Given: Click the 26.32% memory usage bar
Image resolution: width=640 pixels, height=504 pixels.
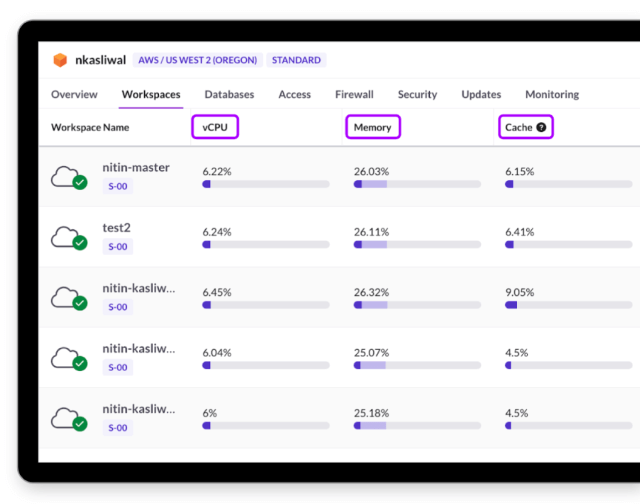Looking at the screenshot, I should coord(417,305).
